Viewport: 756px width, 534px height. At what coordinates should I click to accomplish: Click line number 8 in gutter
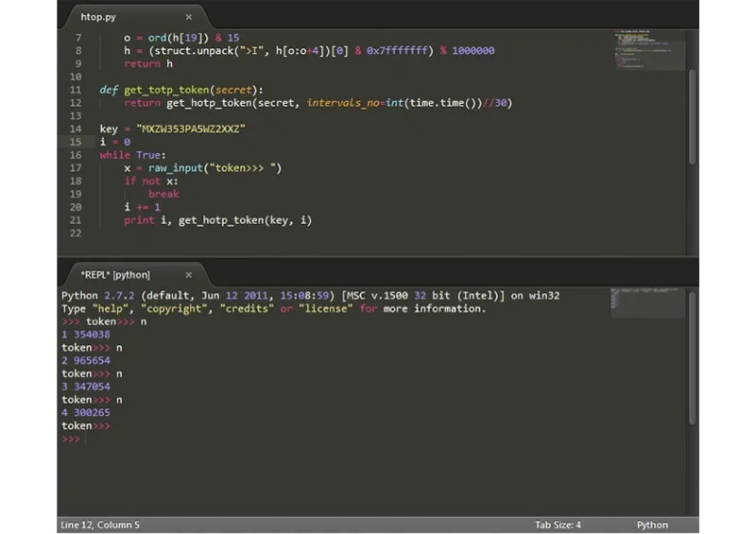point(78,51)
